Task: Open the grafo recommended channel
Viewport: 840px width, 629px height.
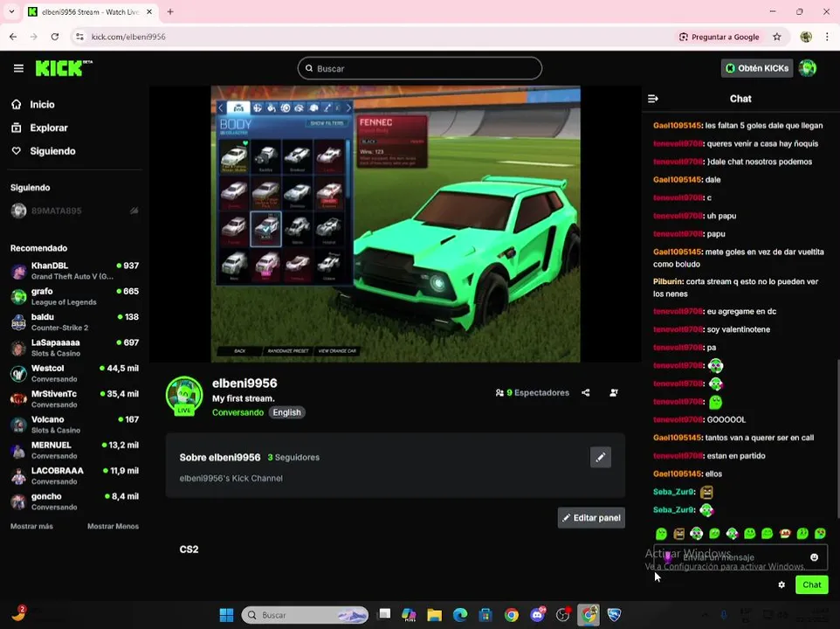Action: tap(75, 296)
